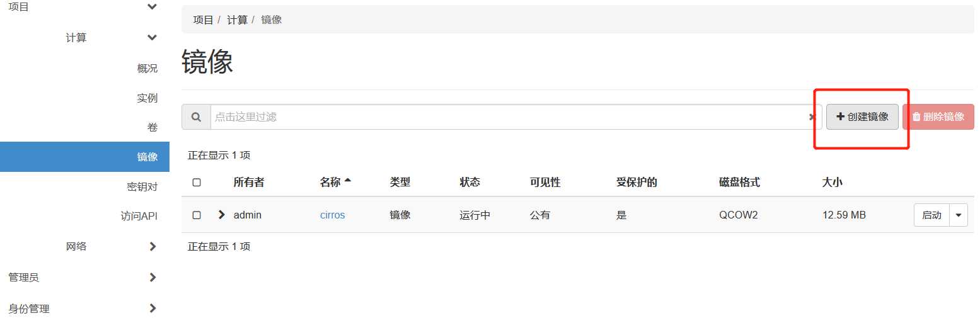Toggle the select-all checkbox in table header
Viewport: 980px width, 323px height.
click(x=197, y=183)
